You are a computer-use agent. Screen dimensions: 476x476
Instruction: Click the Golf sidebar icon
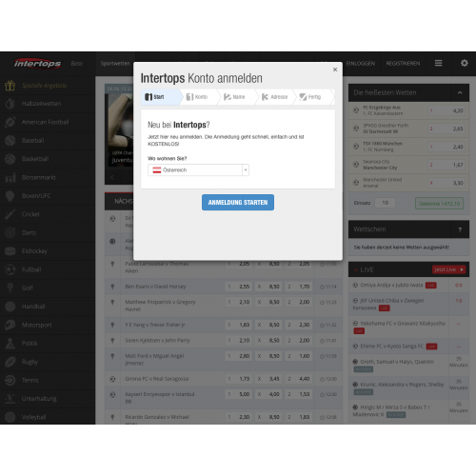coord(10,288)
